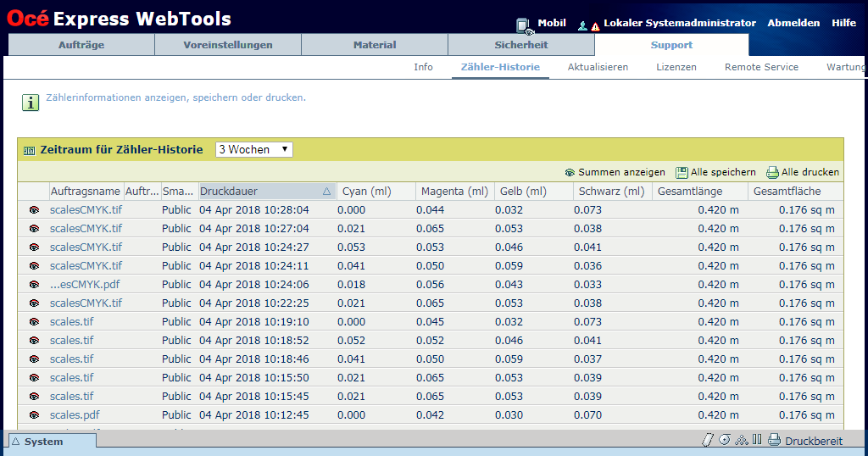Open the Hilfe link
The image size is (868, 456).
(x=843, y=23)
